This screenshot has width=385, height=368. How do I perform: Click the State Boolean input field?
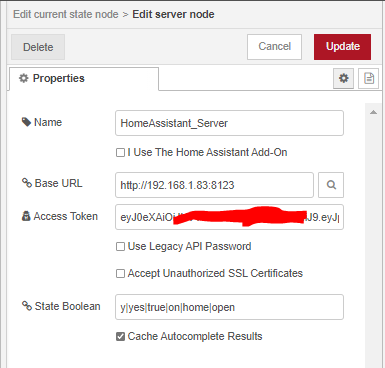[229, 307]
